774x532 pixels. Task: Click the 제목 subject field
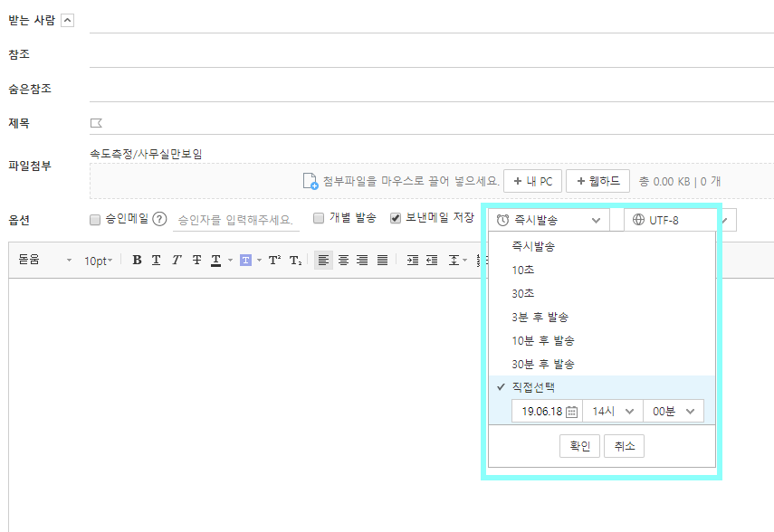pos(439,123)
